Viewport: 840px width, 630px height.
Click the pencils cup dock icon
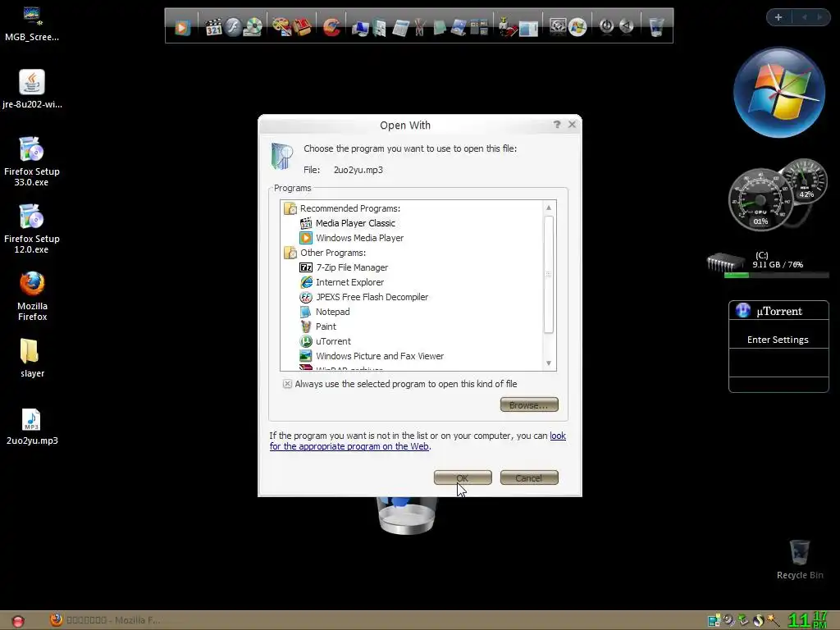[419, 27]
